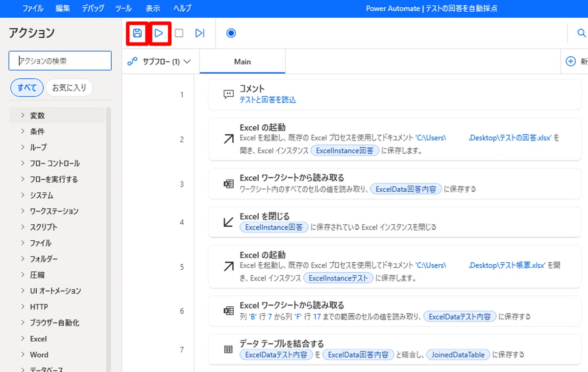Run the flow with the play icon
The image size is (588, 372).
[x=159, y=33]
